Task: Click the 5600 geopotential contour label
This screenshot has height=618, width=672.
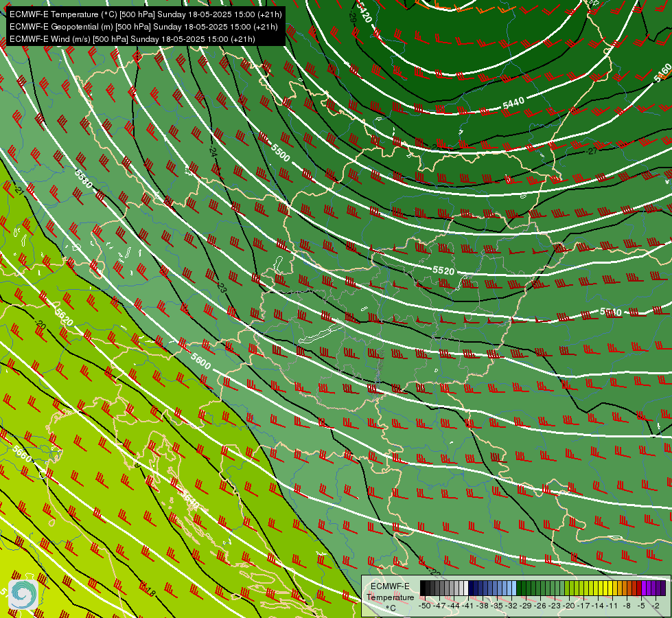Action: click(200, 361)
